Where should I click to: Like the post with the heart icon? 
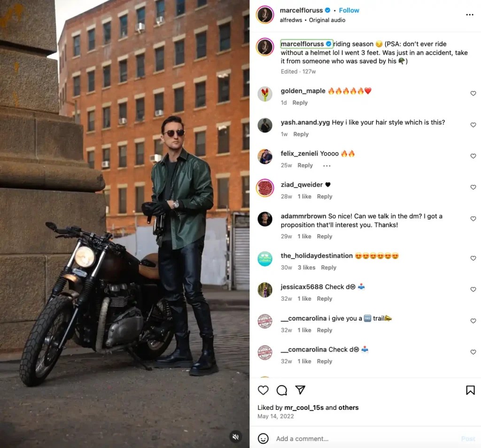pyautogui.click(x=263, y=390)
